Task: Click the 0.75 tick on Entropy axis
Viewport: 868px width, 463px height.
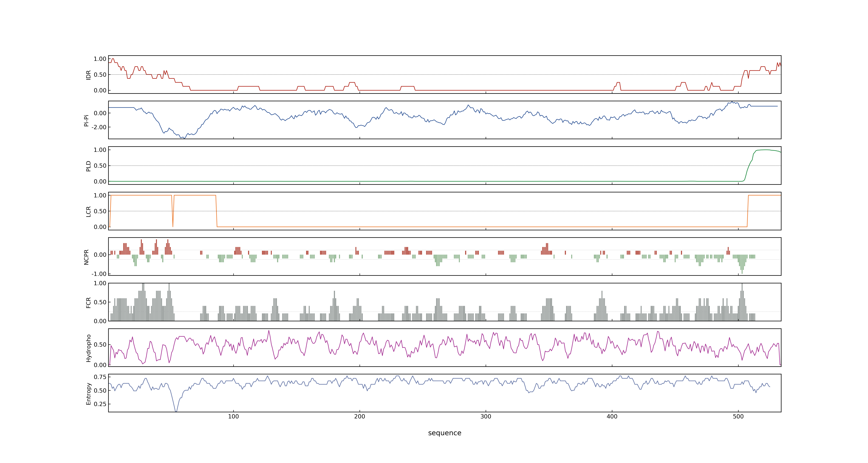Action: click(x=100, y=377)
